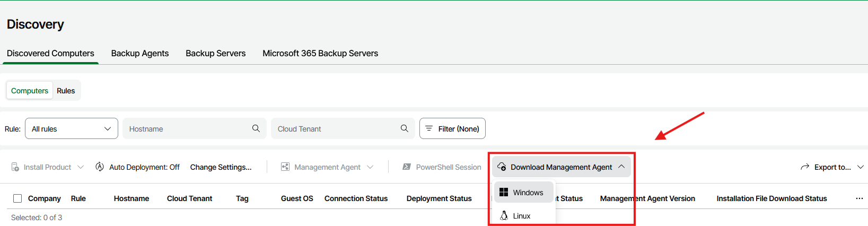Click the Windows logo icon in dropdown
Image resolution: width=868 pixels, height=226 pixels.
[x=504, y=192]
